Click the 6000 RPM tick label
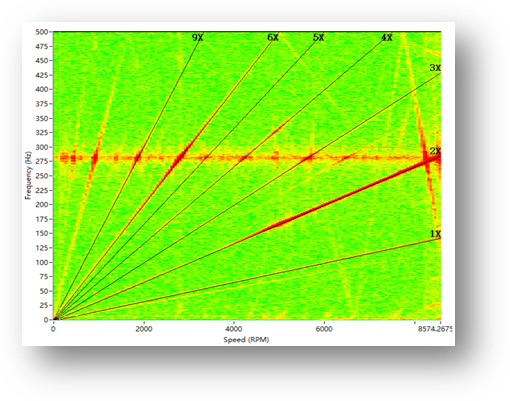 324,329
